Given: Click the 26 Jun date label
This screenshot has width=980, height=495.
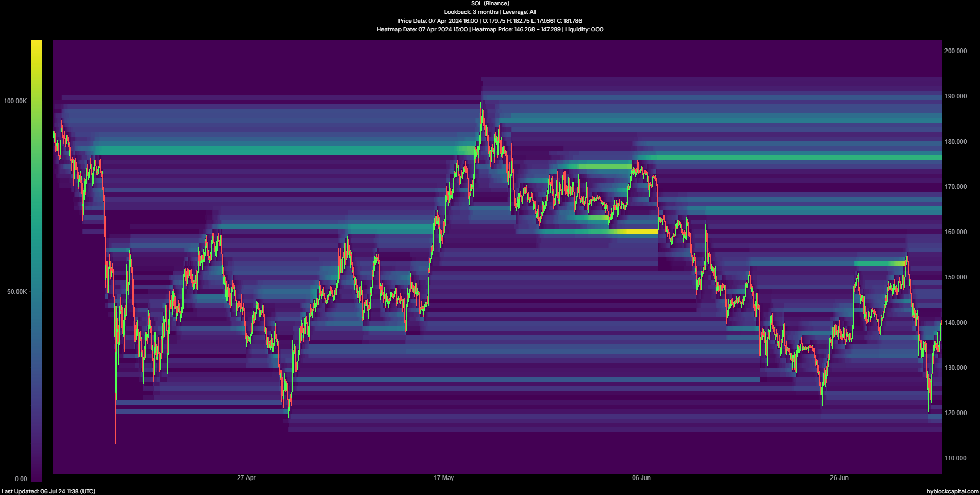Looking at the screenshot, I should tap(839, 478).
